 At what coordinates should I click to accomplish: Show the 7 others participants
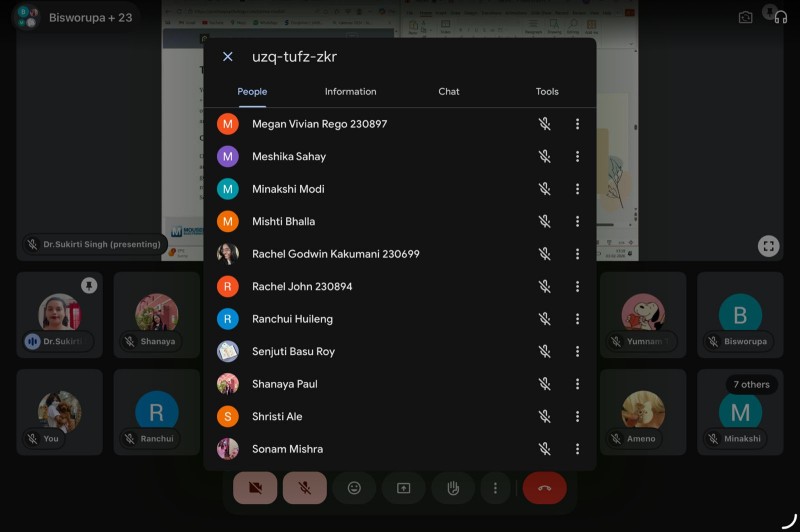tap(751, 384)
